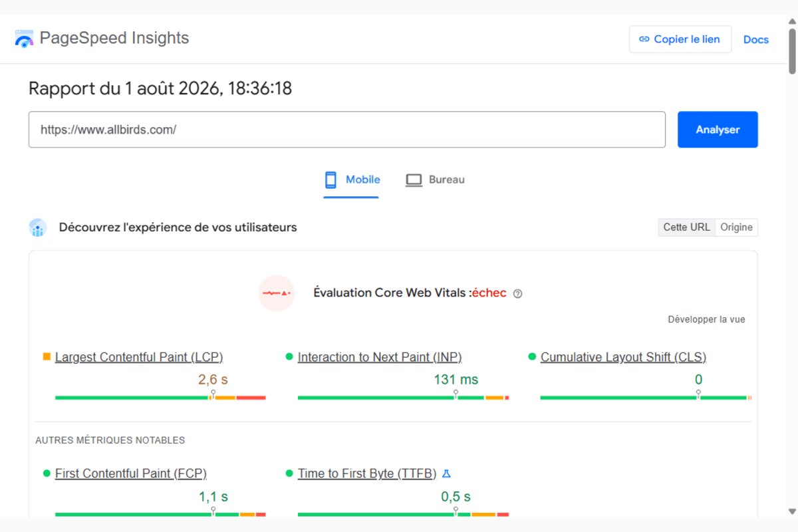Click the green dot next to CLS
The width and height of the screenshot is (798, 532).
click(532, 356)
